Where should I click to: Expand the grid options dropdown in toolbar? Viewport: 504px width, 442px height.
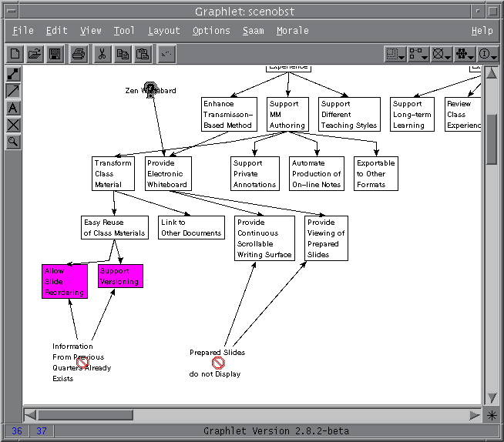click(395, 54)
